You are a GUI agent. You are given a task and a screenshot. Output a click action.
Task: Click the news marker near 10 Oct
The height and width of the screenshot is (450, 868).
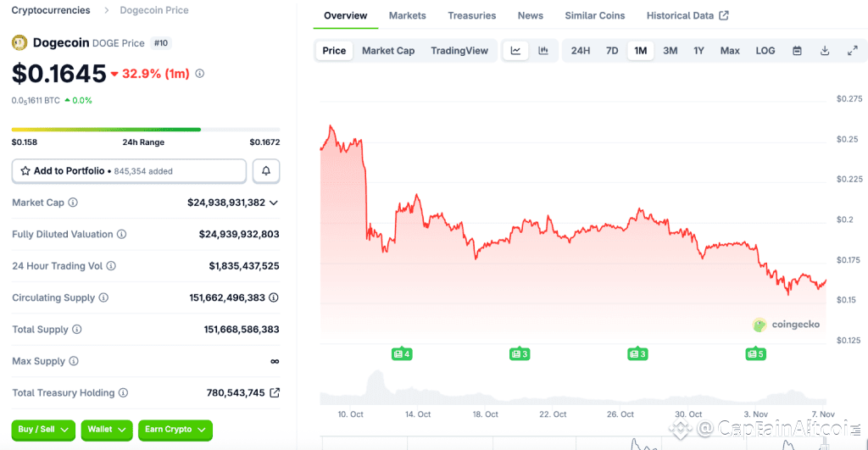tap(402, 353)
